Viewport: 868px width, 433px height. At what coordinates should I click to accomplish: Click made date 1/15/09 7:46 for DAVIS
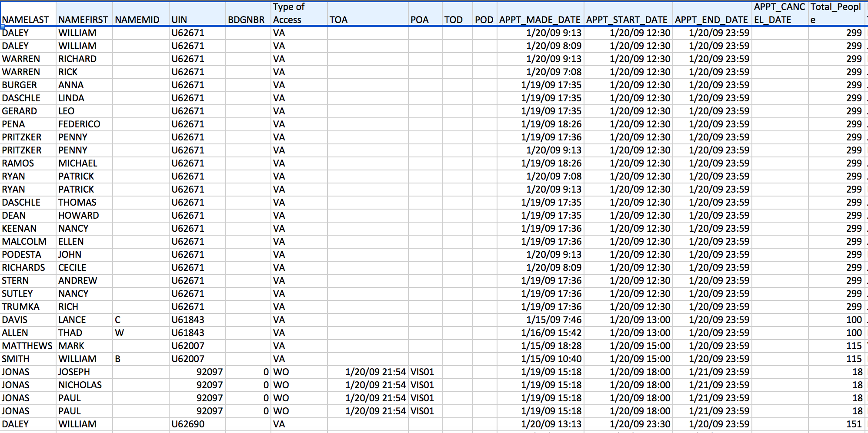click(541, 320)
